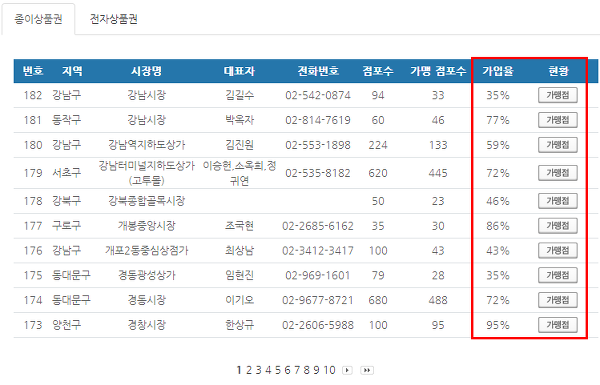Open 가맹점 for 강남역지하도상가 row
Image resolution: width=600 pixels, height=385 pixels.
click(x=558, y=145)
